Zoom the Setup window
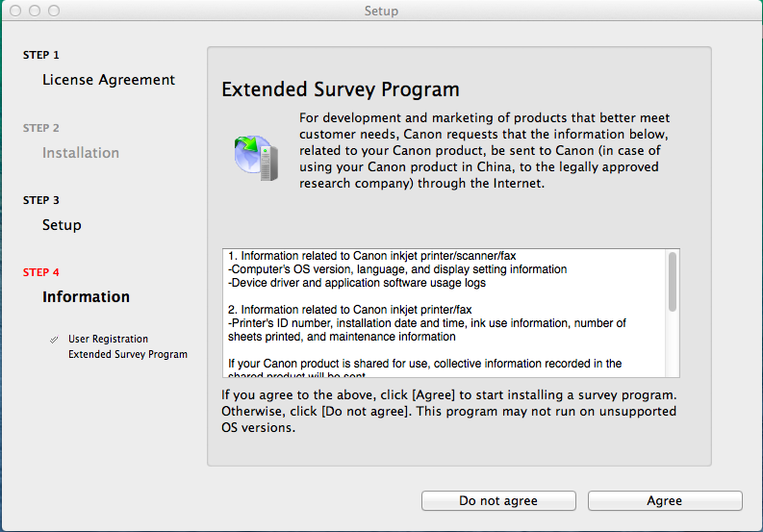 click(x=54, y=11)
